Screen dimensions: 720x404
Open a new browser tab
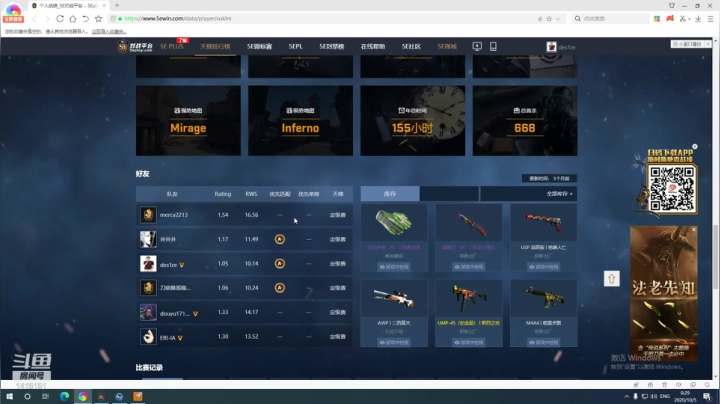click(117, 6)
